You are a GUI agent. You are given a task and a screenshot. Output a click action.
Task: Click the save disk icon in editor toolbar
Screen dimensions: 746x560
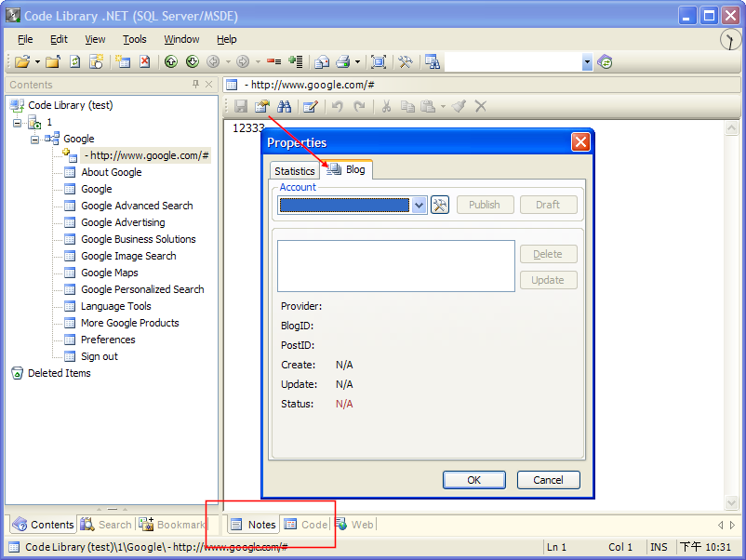tap(241, 106)
